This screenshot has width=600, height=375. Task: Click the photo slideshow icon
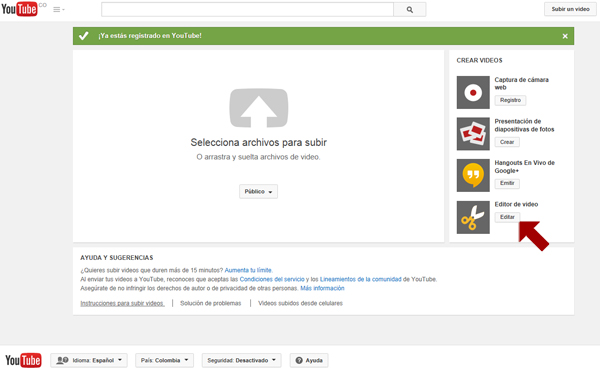click(x=473, y=134)
